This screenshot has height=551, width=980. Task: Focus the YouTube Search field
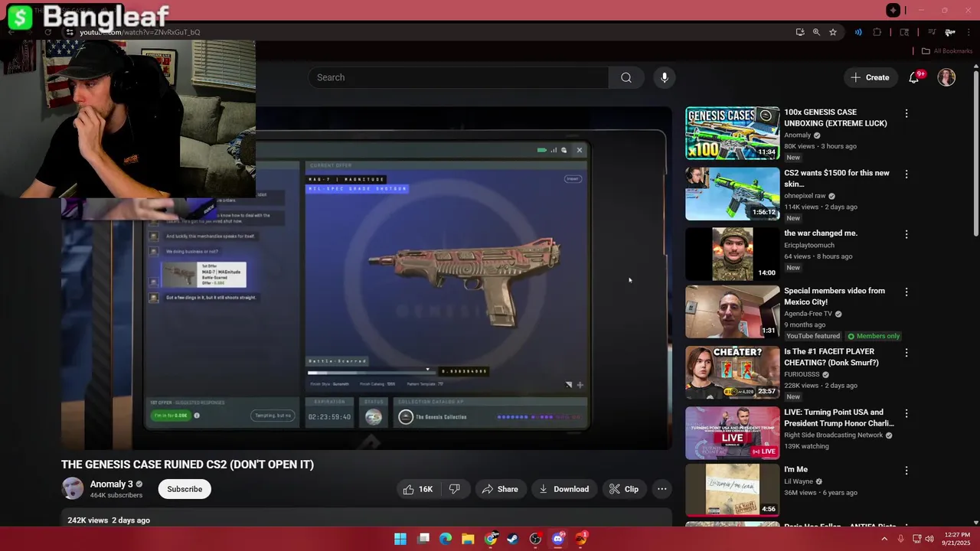(x=459, y=77)
